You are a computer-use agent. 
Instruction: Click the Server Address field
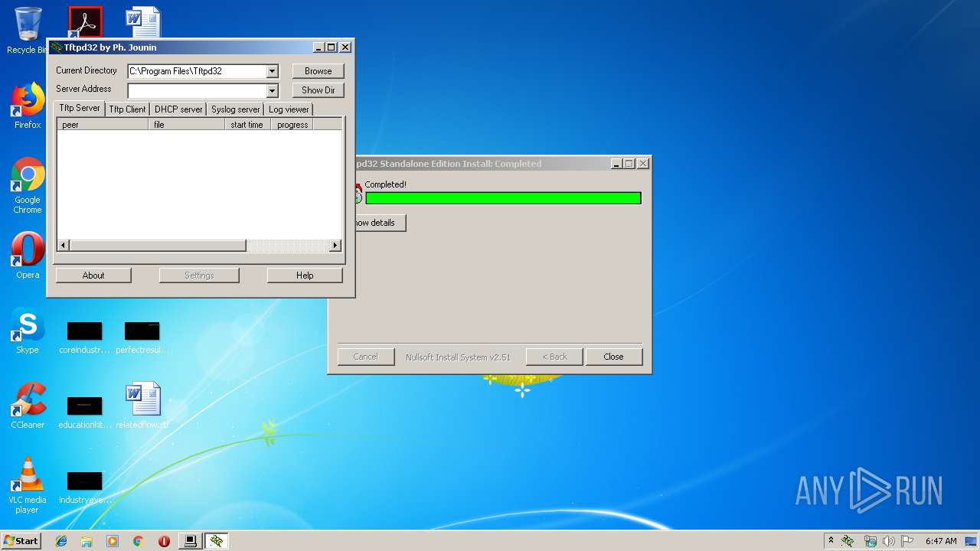197,91
